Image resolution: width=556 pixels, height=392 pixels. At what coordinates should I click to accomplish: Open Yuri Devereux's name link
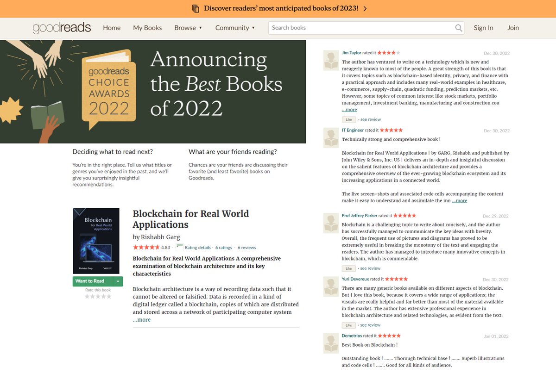coord(355,279)
